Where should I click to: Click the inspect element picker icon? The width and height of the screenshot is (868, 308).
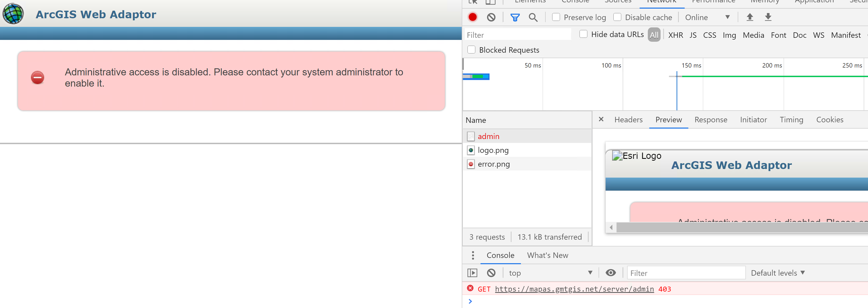pos(473,2)
